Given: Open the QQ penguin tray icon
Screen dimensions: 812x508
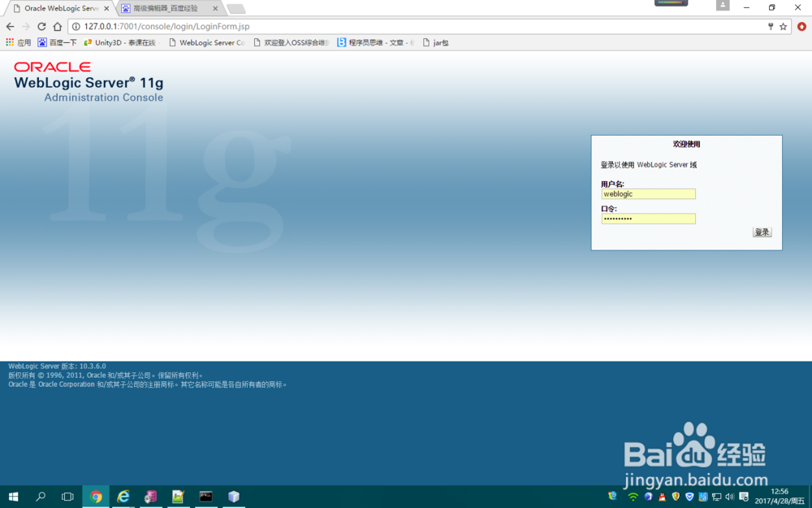Looking at the screenshot, I should [662, 497].
